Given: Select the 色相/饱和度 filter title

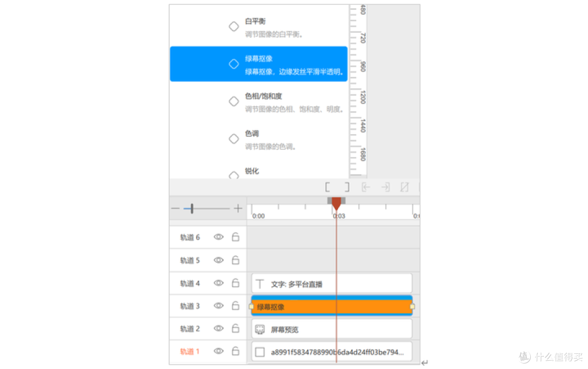Looking at the screenshot, I should tap(264, 96).
